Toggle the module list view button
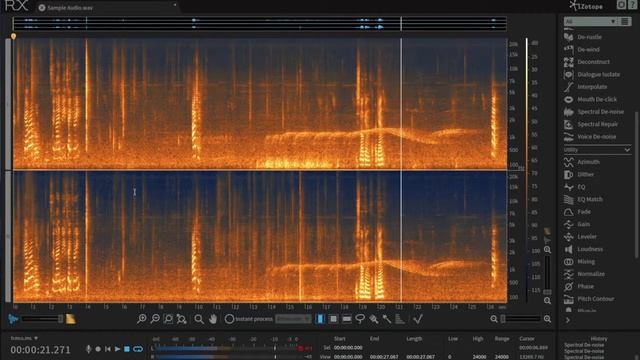This screenshot has height=360, width=640. pos(625,21)
